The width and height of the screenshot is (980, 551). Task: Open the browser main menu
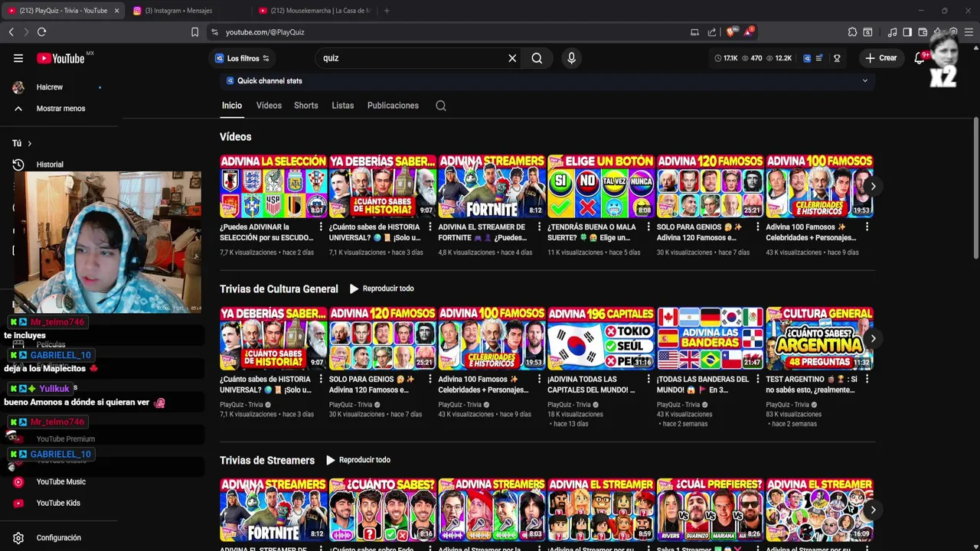click(969, 32)
